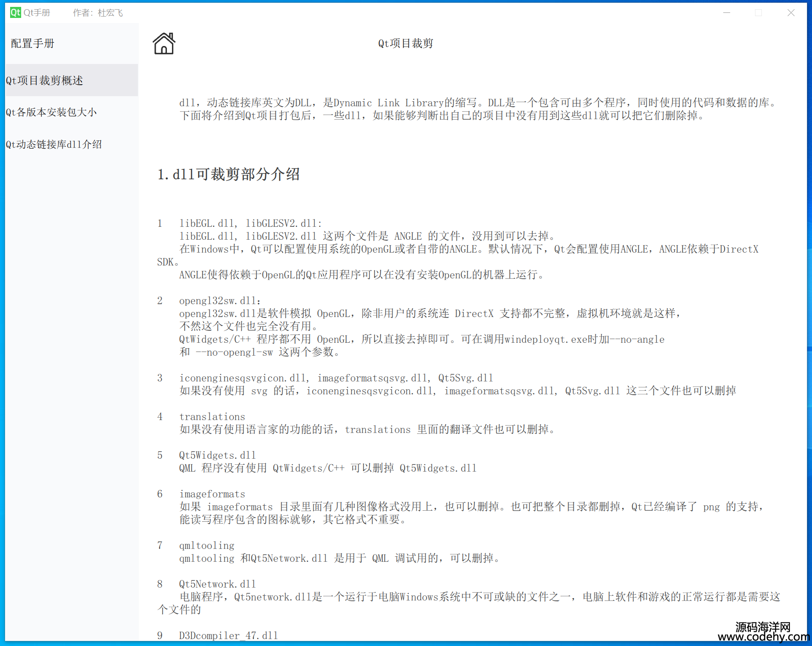
Task: Click the imageformats item 6 title
Action: point(212,494)
